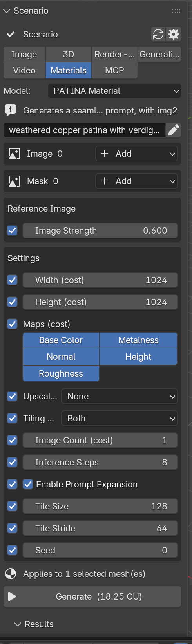The image size is (192, 644).
Task: Click the sphere icon beside Applies to
Action: (x=11, y=574)
